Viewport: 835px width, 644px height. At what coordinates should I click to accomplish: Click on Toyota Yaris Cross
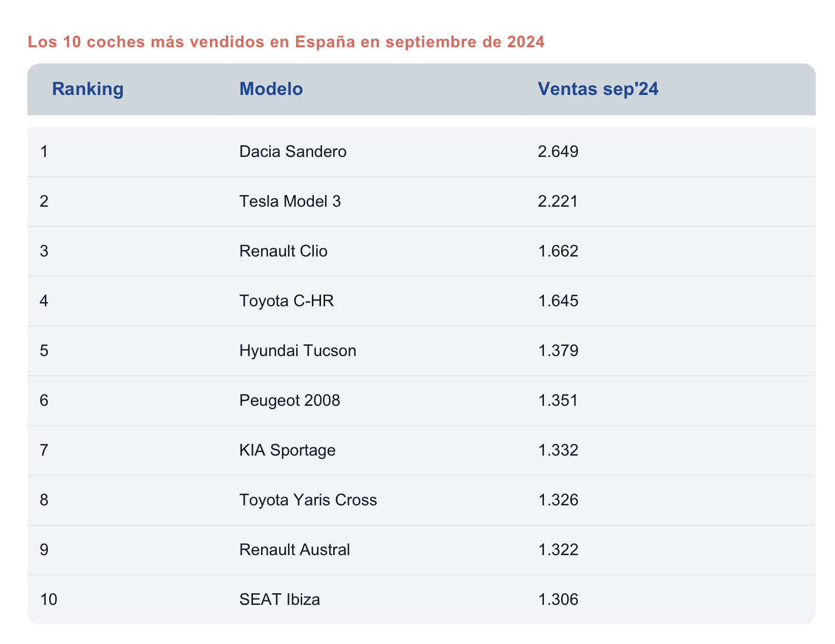coord(308,500)
